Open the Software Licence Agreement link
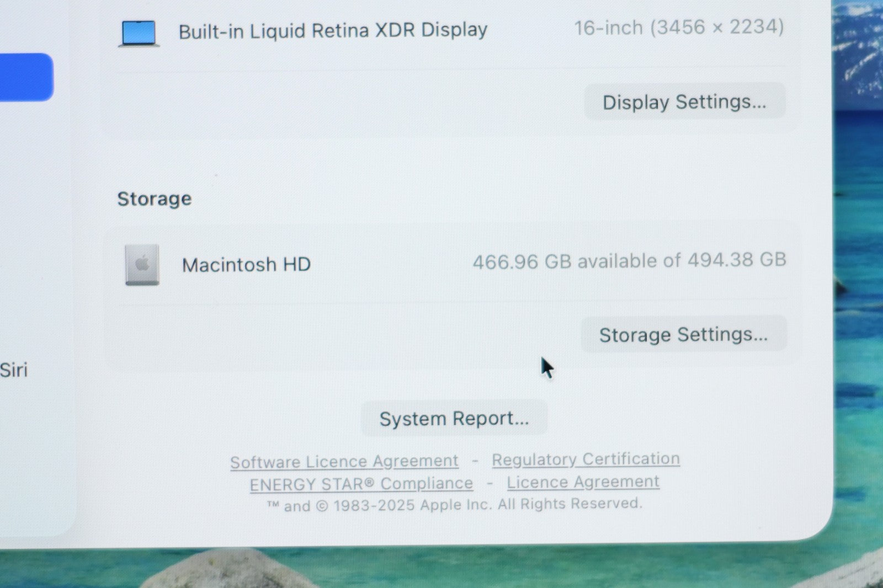 pos(344,461)
